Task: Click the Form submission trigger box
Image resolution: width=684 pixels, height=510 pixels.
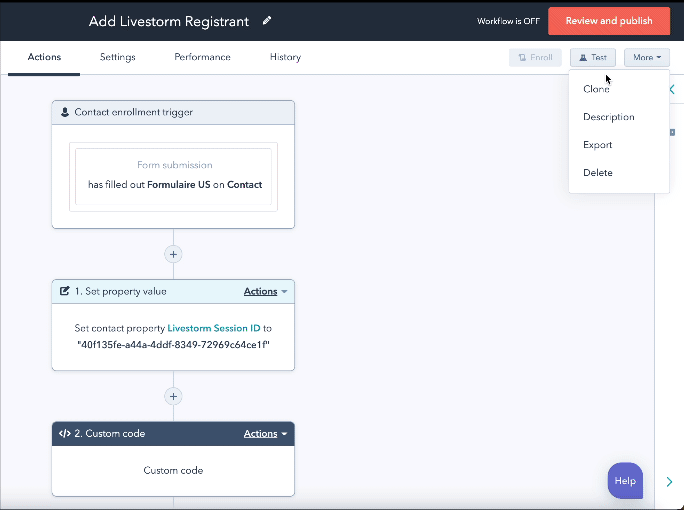Action: 173,177
